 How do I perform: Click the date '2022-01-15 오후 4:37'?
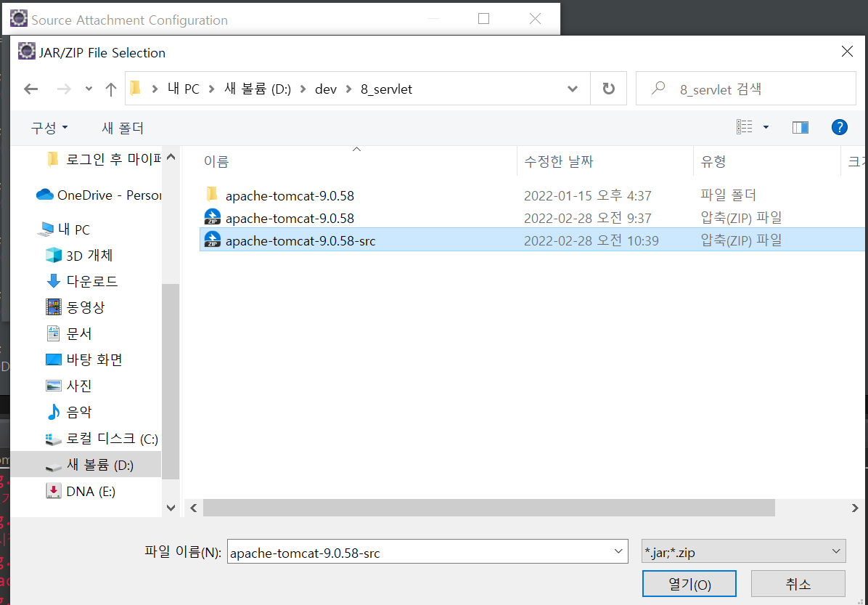[x=588, y=195]
